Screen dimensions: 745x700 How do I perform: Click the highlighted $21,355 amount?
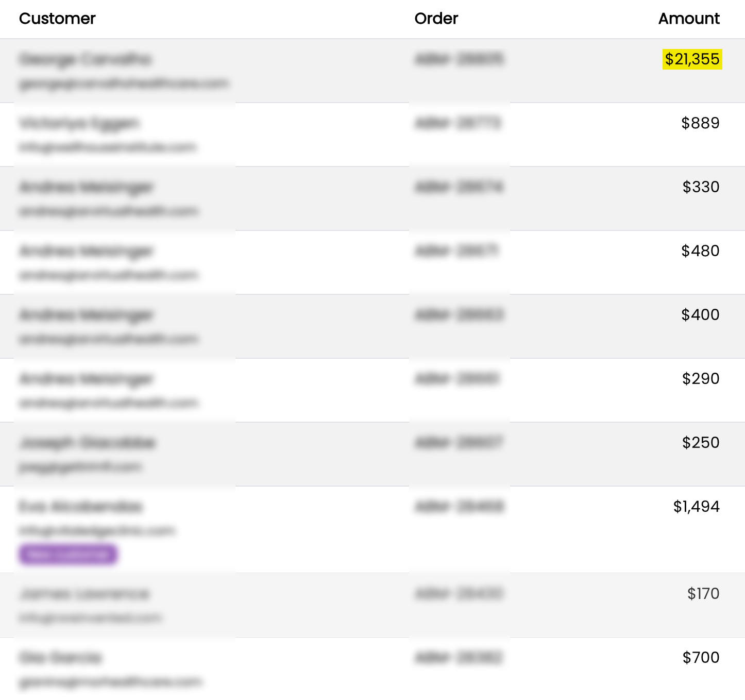(692, 59)
